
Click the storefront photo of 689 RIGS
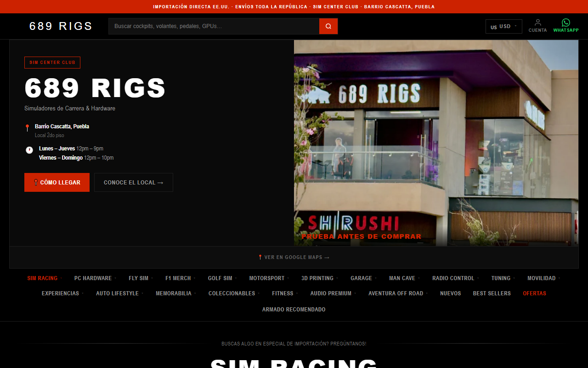[436, 143]
